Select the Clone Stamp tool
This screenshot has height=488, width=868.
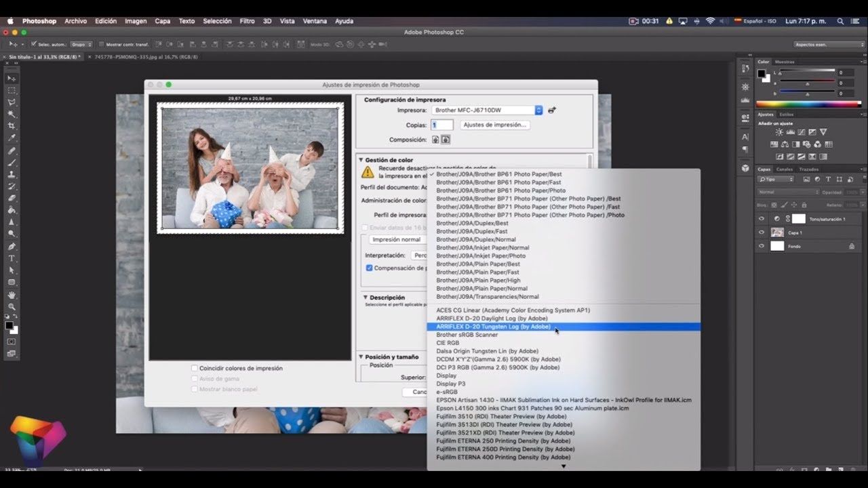pos(12,174)
